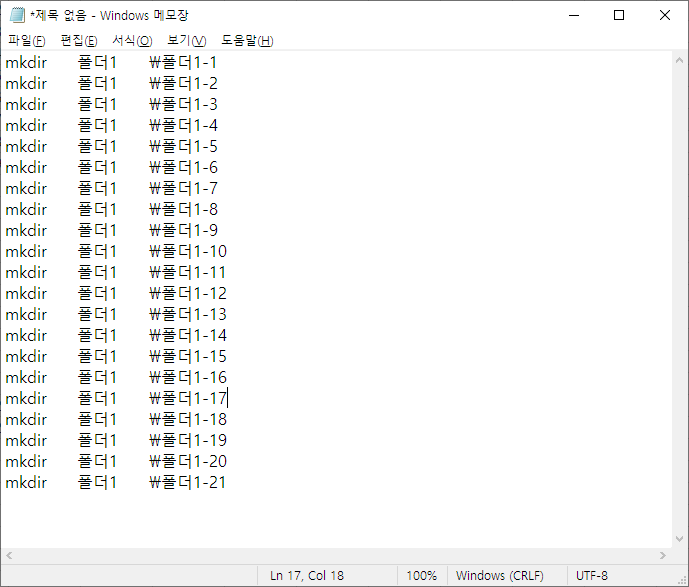
Task: Click the Windows (CRLF) status entry
Action: tap(500, 576)
